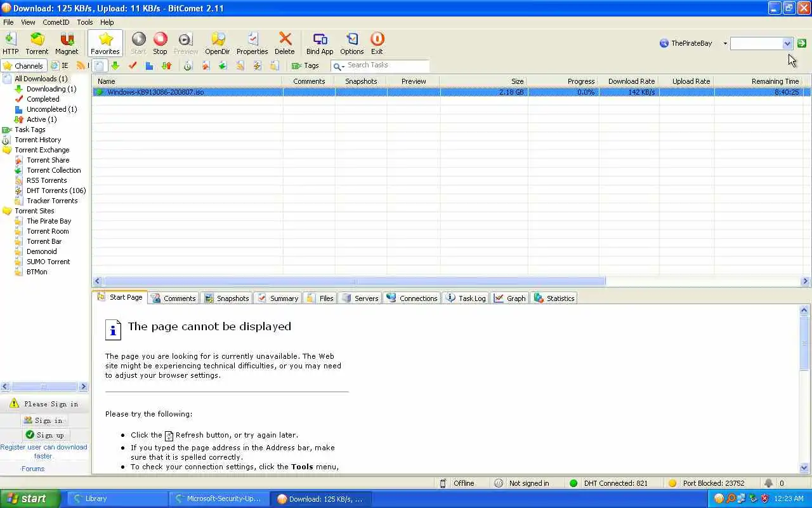Switch to the Servers tab
This screenshot has width=812, height=508.
(359, 298)
